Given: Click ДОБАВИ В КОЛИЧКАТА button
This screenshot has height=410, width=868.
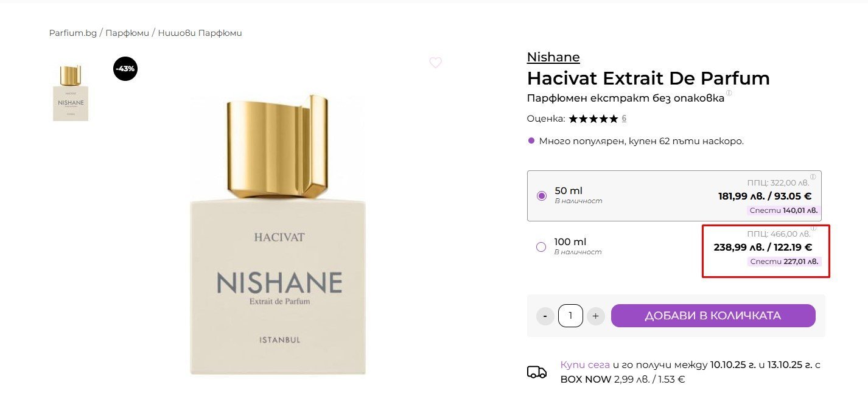Looking at the screenshot, I should 713,316.
